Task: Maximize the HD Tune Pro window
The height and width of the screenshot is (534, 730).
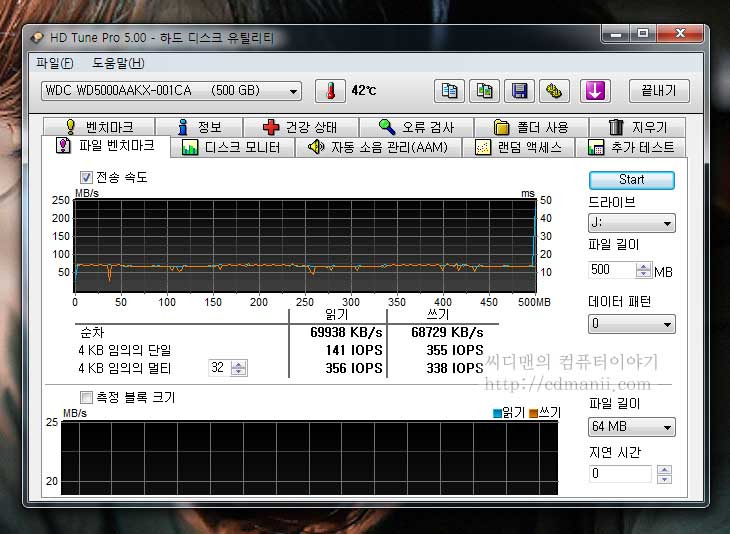Action: point(643,34)
